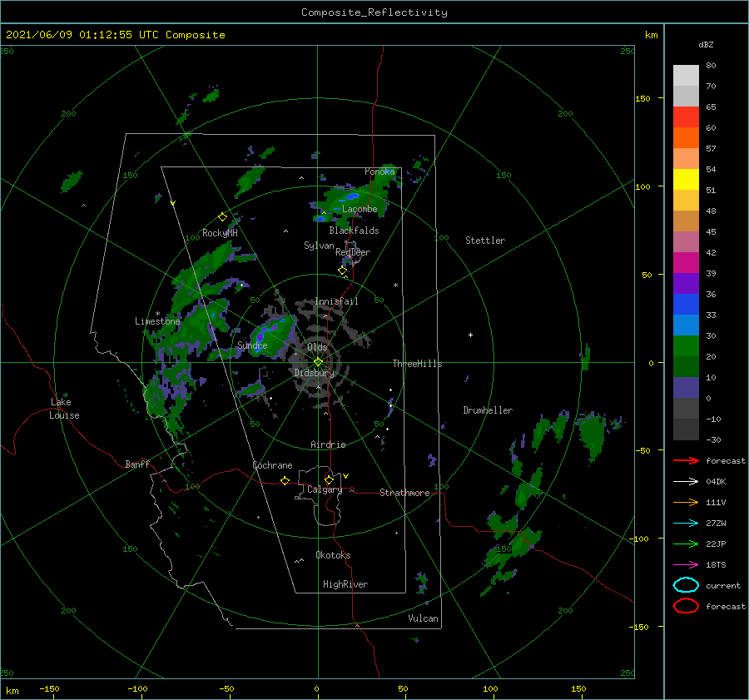
Task: Click the Drumheller label
Action: pos(488,410)
